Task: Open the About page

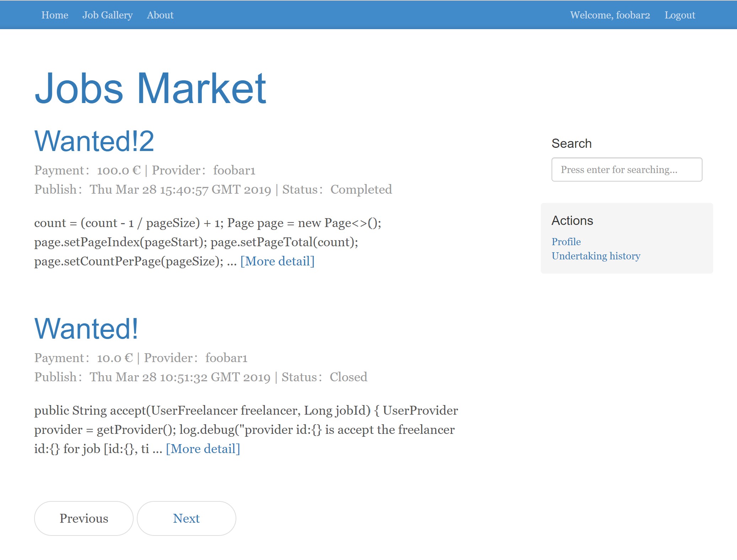Action: click(x=160, y=15)
